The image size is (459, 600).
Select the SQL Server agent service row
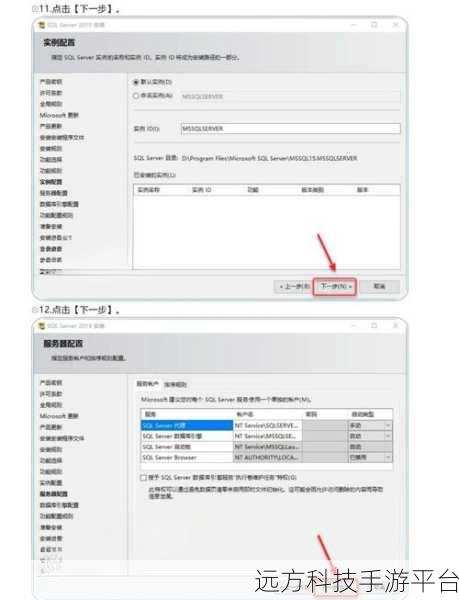(x=187, y=426)
